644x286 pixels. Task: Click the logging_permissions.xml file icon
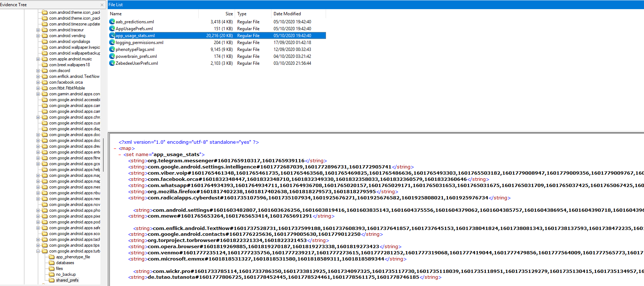(x=112, y=43)
